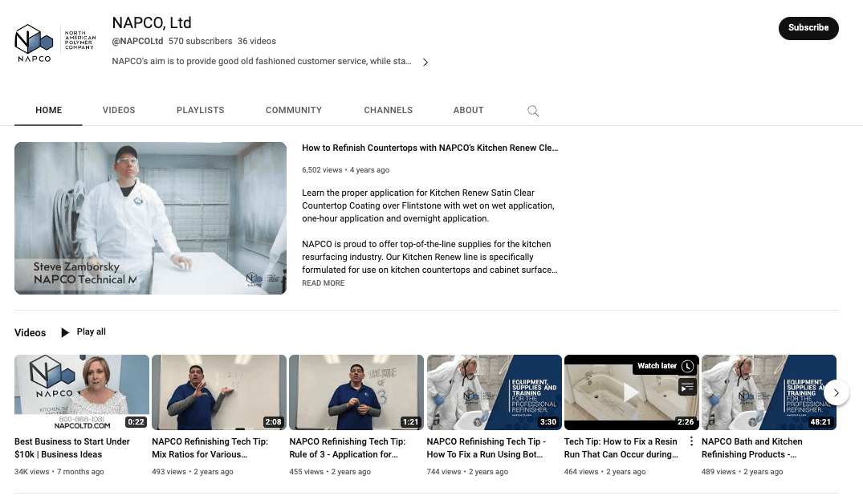
Task: Click the channel description starting "NAPCO's aim"
Action: [262, 61]
